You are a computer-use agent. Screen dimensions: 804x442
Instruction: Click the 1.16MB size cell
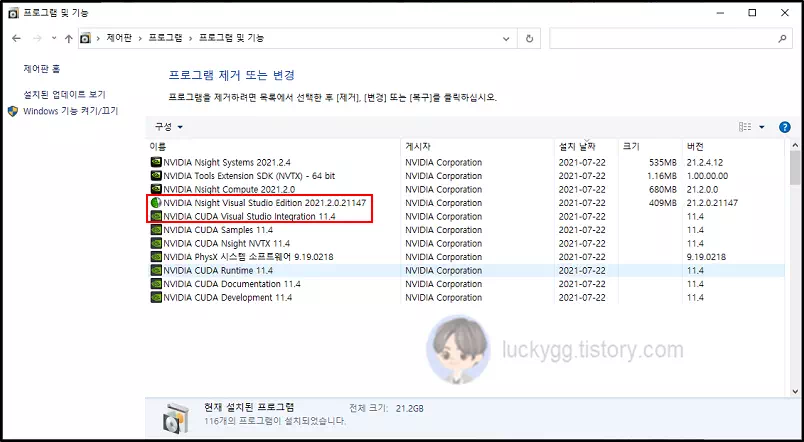pyautogui.click(x=661, y=176)
